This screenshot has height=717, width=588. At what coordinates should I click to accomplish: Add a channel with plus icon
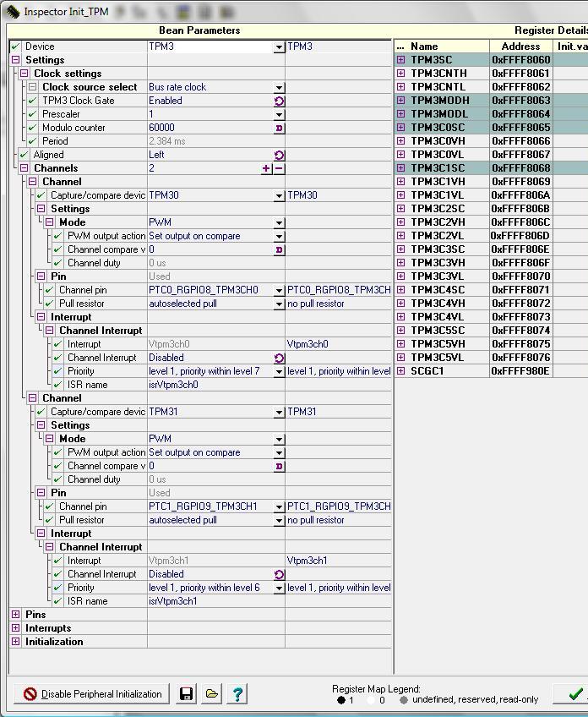(x=266, y=168)
